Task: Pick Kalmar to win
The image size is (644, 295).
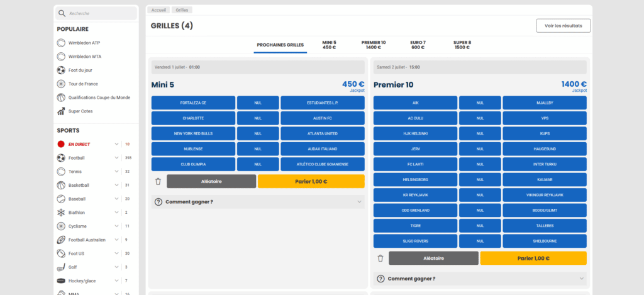Action: pyautogui.click(x=545, y=179)
